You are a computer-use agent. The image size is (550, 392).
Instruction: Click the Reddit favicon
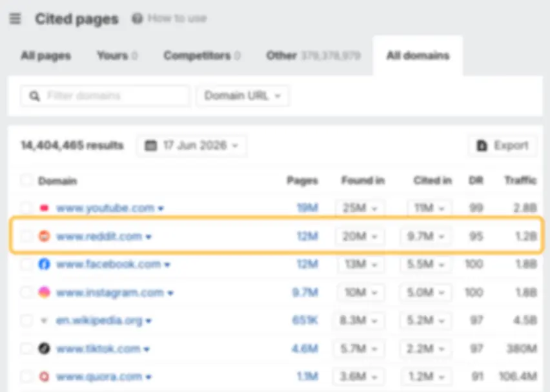click(x=44, y=236)
